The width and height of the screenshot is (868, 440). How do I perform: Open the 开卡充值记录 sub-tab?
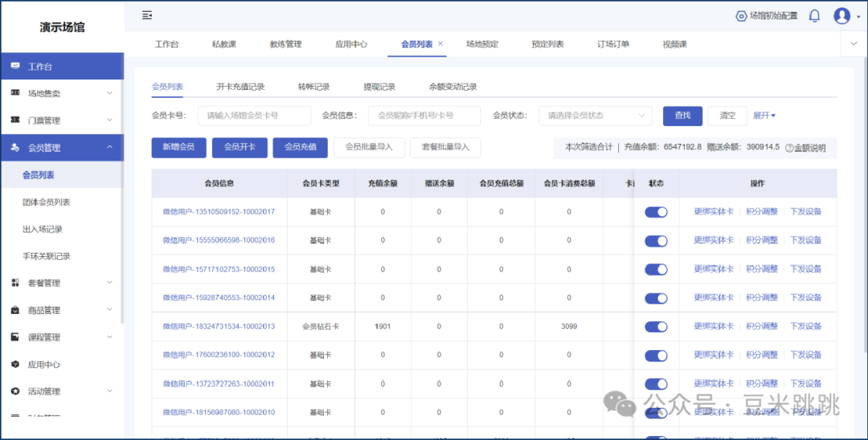tap(240, 87)
